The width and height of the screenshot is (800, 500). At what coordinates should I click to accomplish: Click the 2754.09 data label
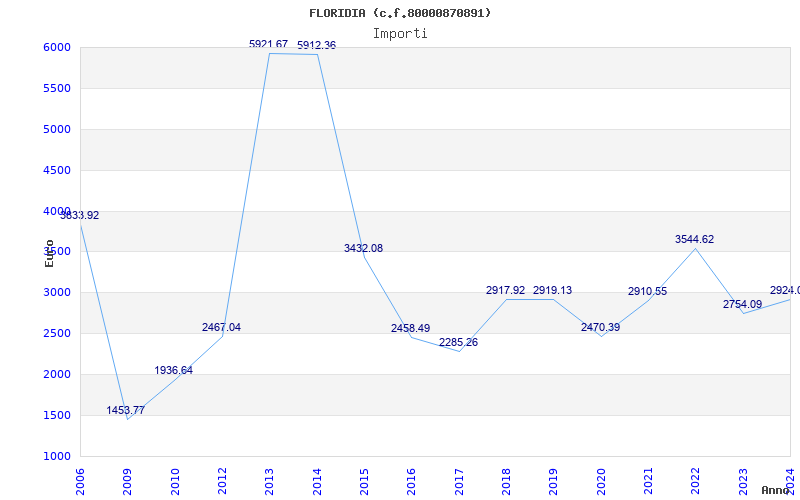click(742, 305)
